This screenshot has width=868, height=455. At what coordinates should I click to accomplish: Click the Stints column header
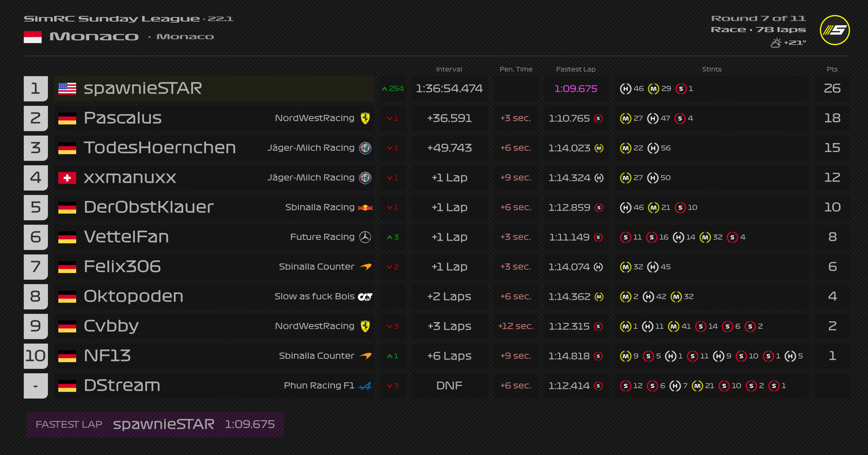click(x=712, y=69)
